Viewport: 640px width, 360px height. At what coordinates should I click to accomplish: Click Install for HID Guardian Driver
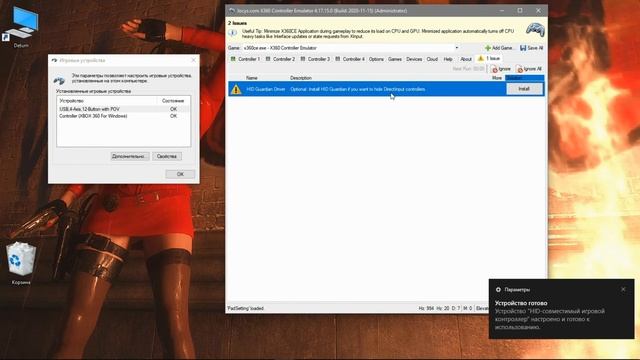click(524, 89)
